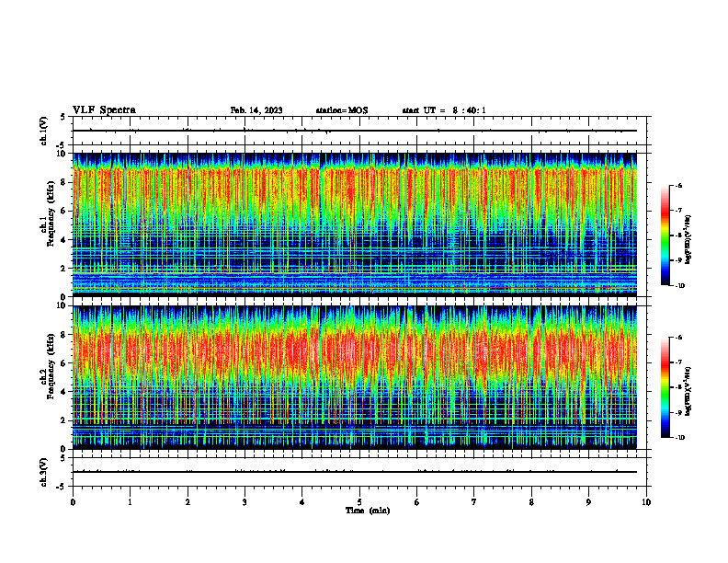Click inside the ch.2 spectrogram panel
Image resolution: width=728 pixels, height=563 pixels.
click(x=355, y=377)
